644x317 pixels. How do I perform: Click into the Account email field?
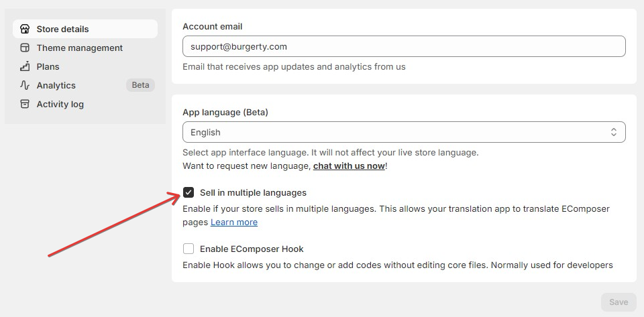tap(403, 46)
